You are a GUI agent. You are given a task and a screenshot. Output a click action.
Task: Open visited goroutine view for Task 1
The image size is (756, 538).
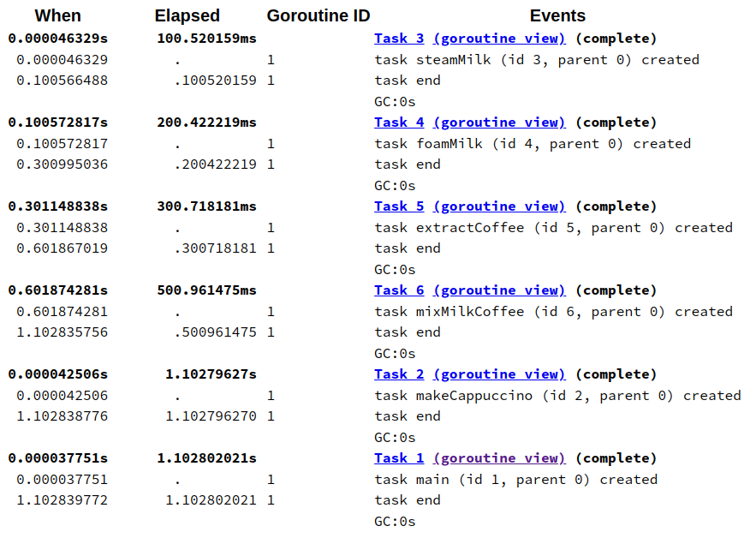click(x=499, y=458)
